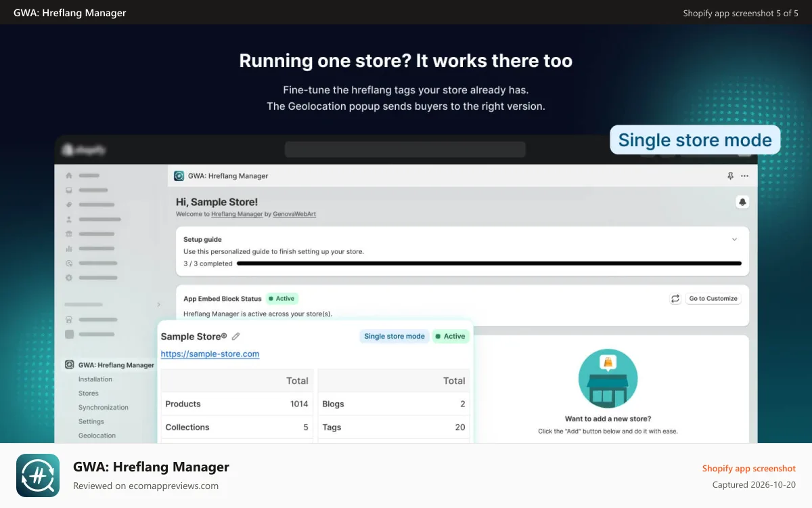Open notifications with the bell icon
Image resolution: width=812 pixels, height=508 pixels.
coord(742,202)
